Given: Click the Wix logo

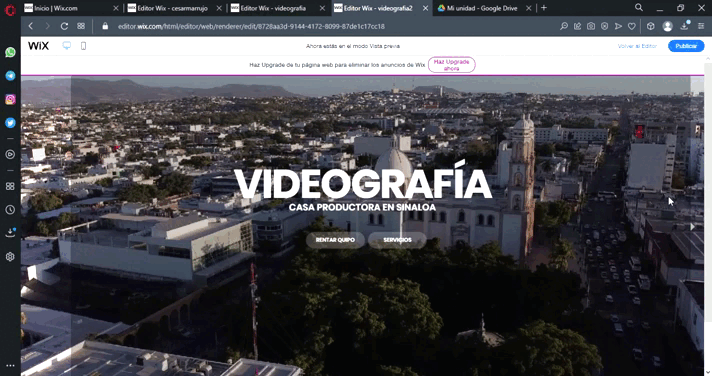Looking at the screenshot, I should click(38, 46).
